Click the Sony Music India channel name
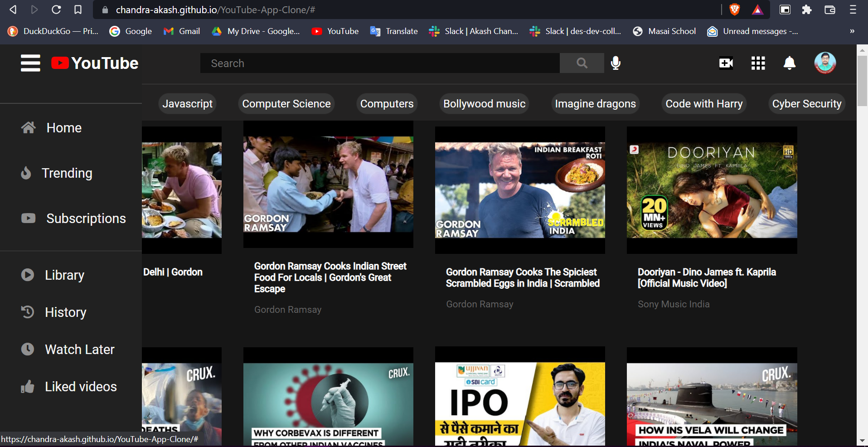Screen dimensions: 868x447 click(x=674, y=304)
